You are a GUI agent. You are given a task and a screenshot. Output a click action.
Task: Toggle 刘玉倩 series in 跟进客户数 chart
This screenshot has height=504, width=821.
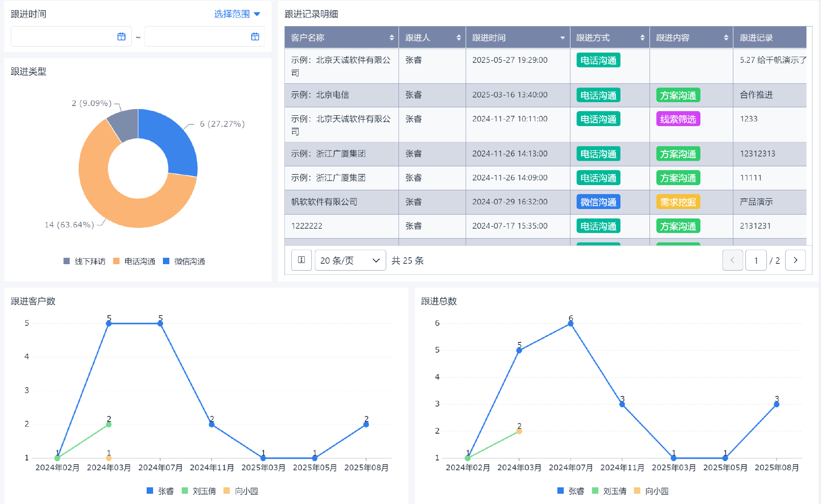pyautogui.click(x=199, y=491)
